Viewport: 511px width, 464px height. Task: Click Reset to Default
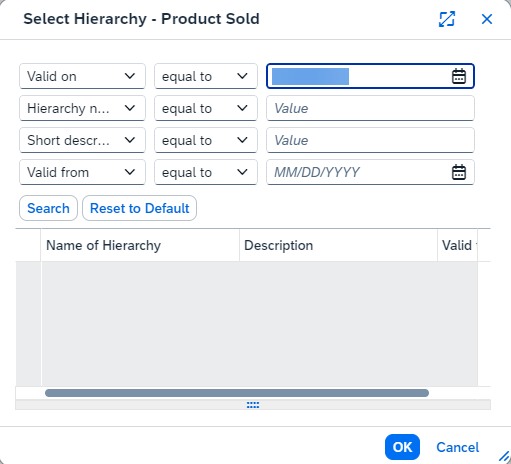139,208
